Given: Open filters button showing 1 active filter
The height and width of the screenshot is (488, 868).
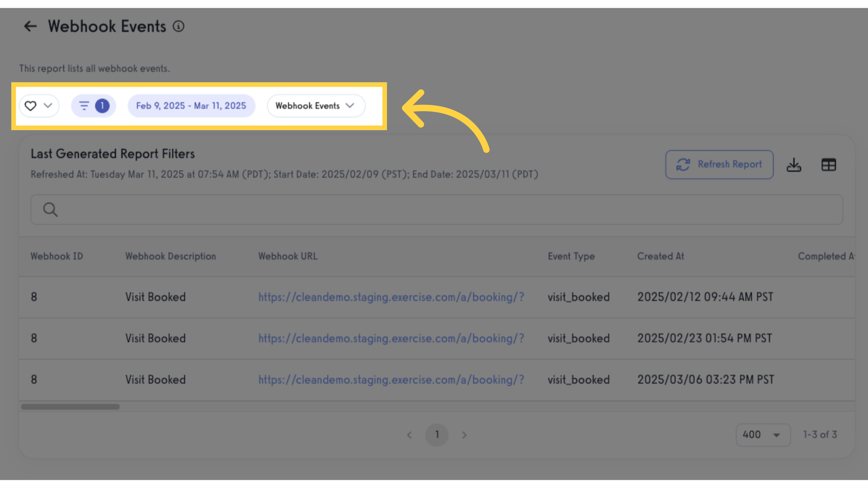Looking at the screenshot, I should (x=94, y=106).
